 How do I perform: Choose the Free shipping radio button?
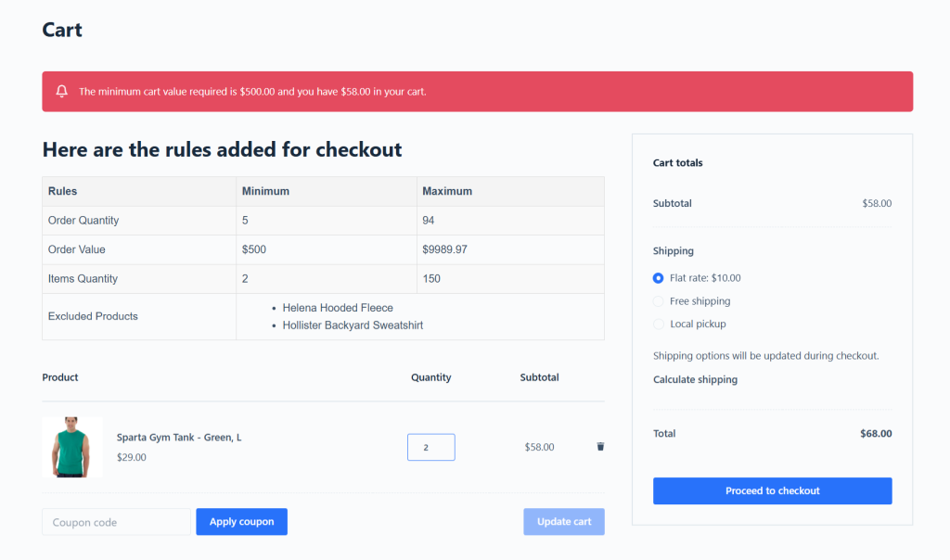coord(659,301)
